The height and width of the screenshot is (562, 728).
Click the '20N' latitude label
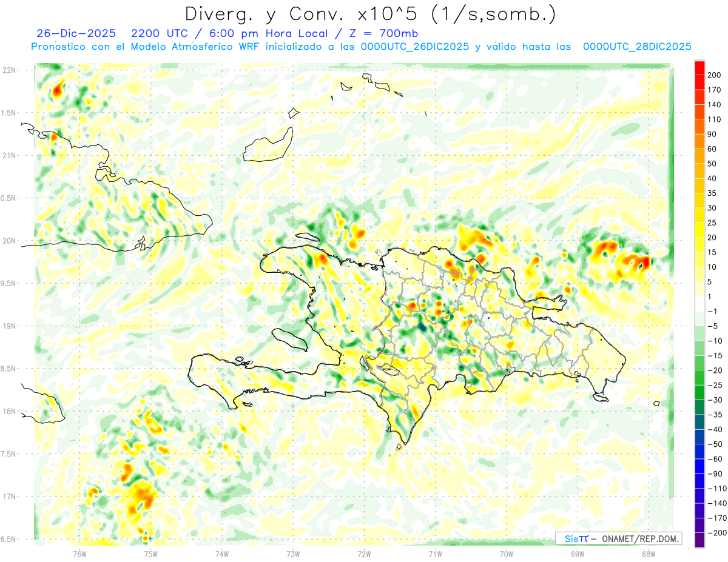8,241
